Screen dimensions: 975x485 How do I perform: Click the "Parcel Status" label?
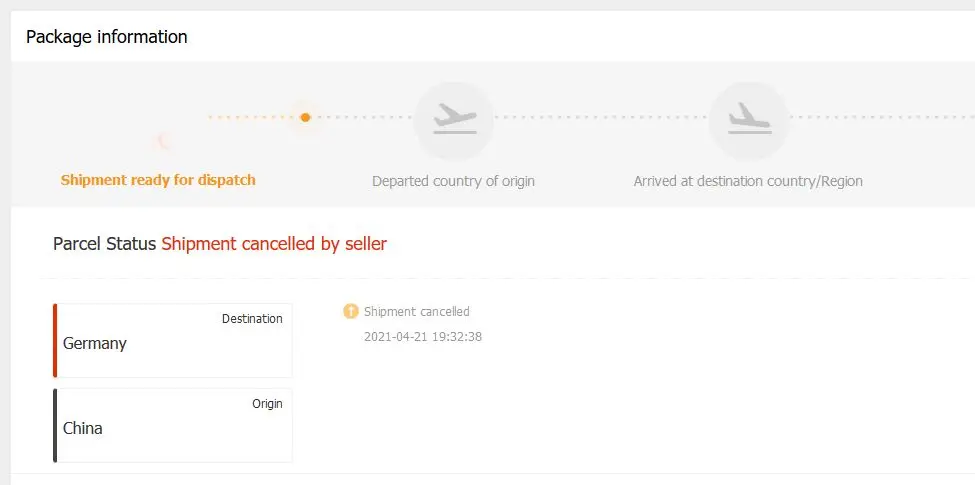pyautogui.click(x=104, y=244)
